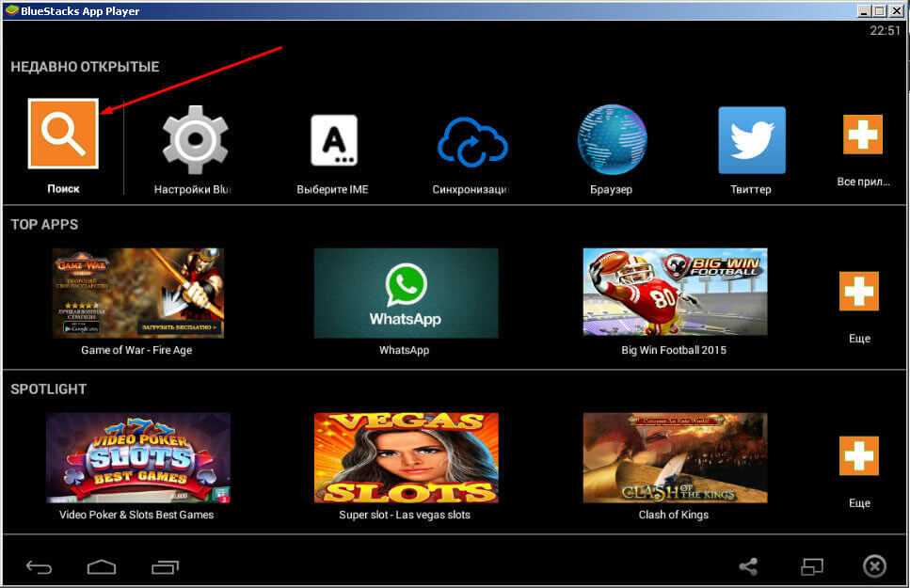
Task: Expand Spotlight with Еще plus button
Action: click(858, 455)
